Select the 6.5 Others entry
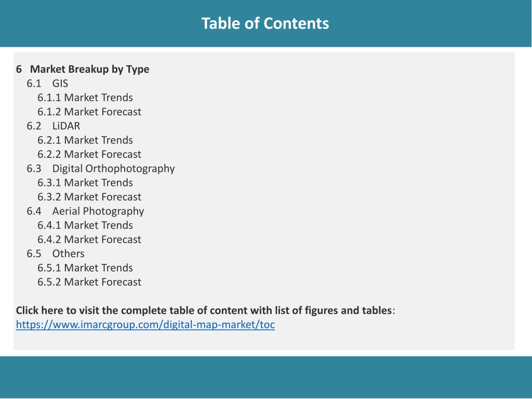532x399 pixels. tap(56, 254)
